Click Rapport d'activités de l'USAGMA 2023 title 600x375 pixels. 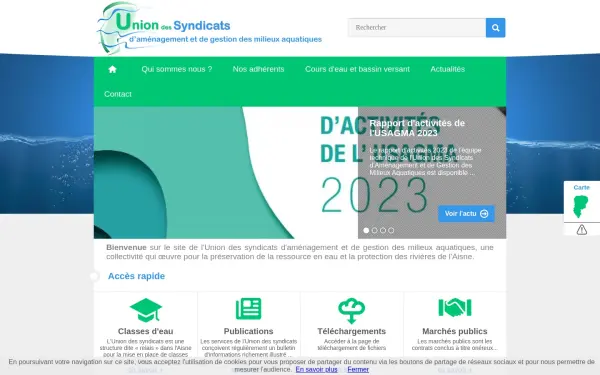coord(417,128)
